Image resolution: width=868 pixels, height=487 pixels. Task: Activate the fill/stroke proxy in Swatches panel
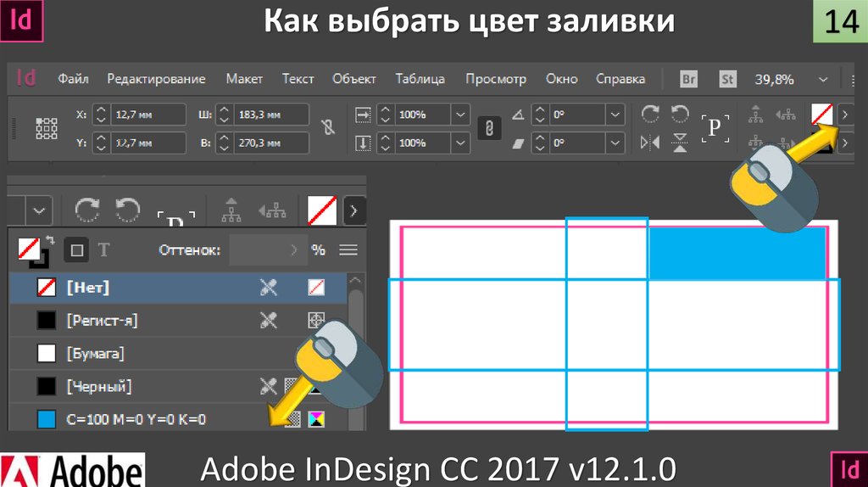(x=33, y=252)
